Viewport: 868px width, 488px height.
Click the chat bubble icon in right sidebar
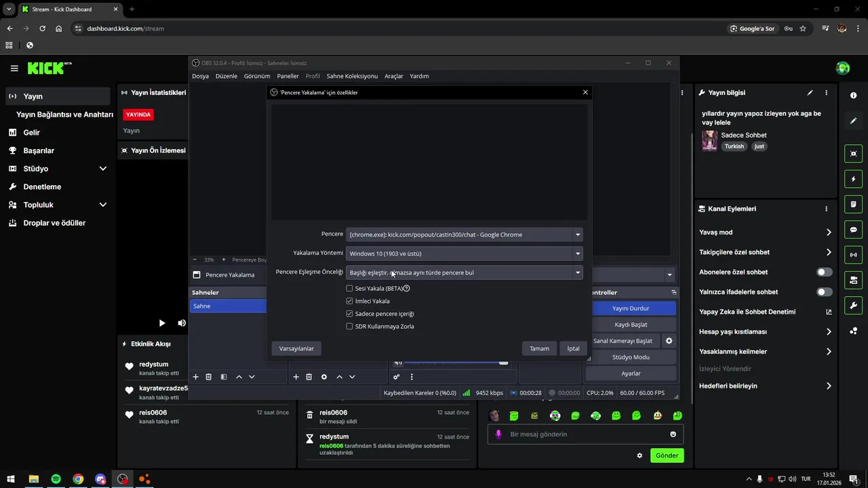point(853,230)
